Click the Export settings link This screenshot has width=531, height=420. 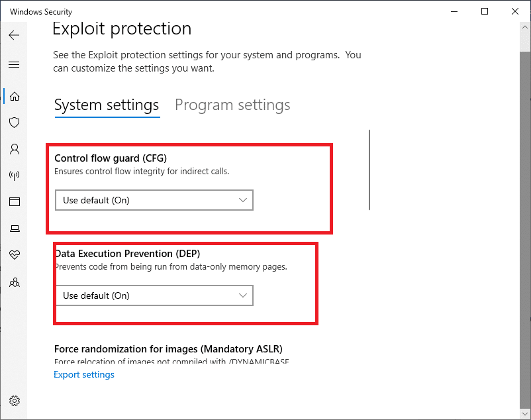point(84,374)
